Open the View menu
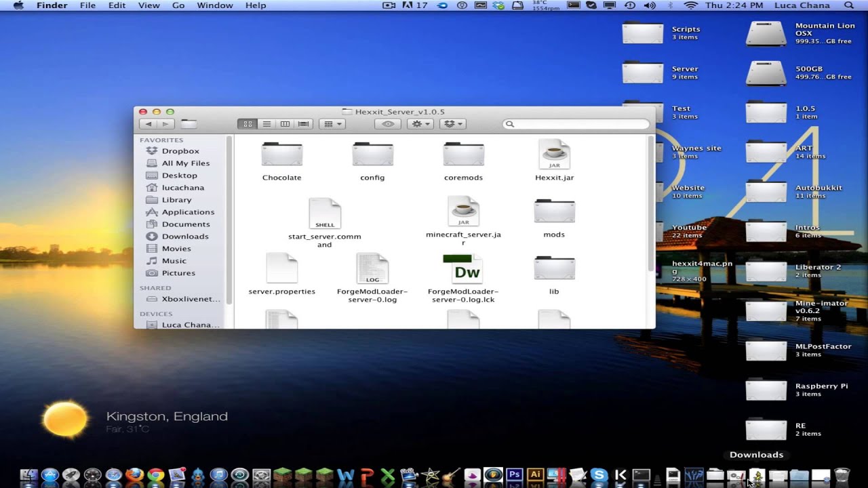The width and height of the screenshot is (868, 488). click(x=149, y=5)
